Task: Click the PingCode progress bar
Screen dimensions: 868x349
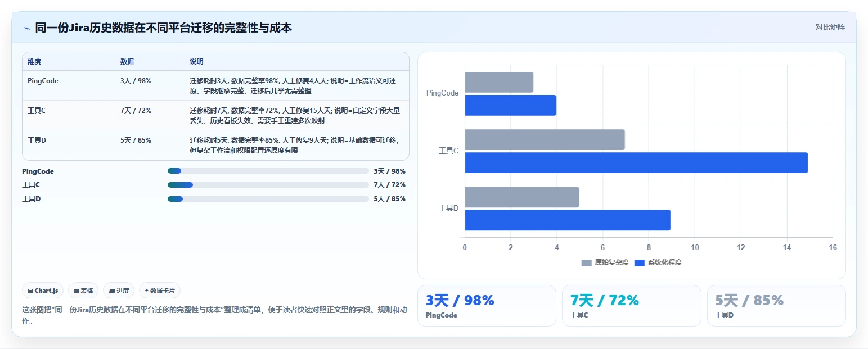Action: 268,171
